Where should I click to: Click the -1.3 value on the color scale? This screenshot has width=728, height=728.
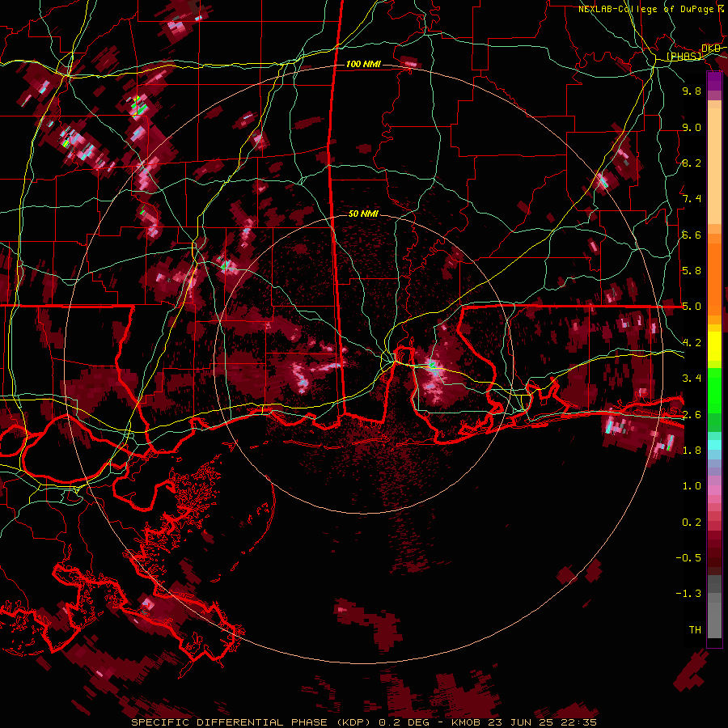coord(688,594)
